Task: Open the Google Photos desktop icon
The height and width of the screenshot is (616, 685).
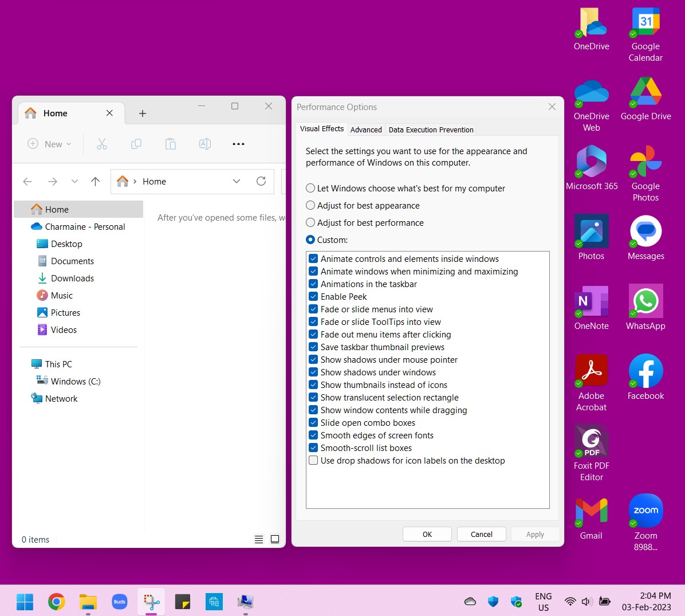Action: tap(645, 174)
